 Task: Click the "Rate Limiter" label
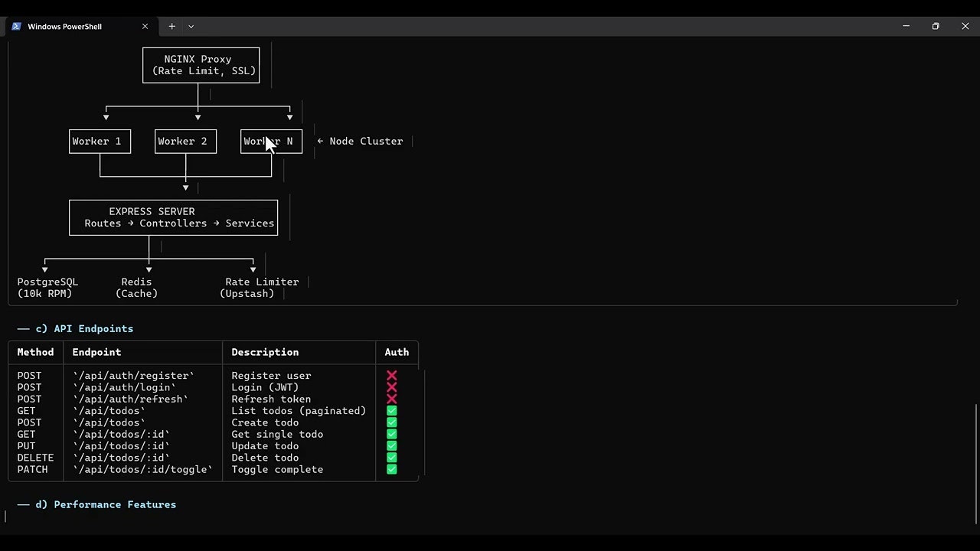pyautogui.click(x=262, y=282)
